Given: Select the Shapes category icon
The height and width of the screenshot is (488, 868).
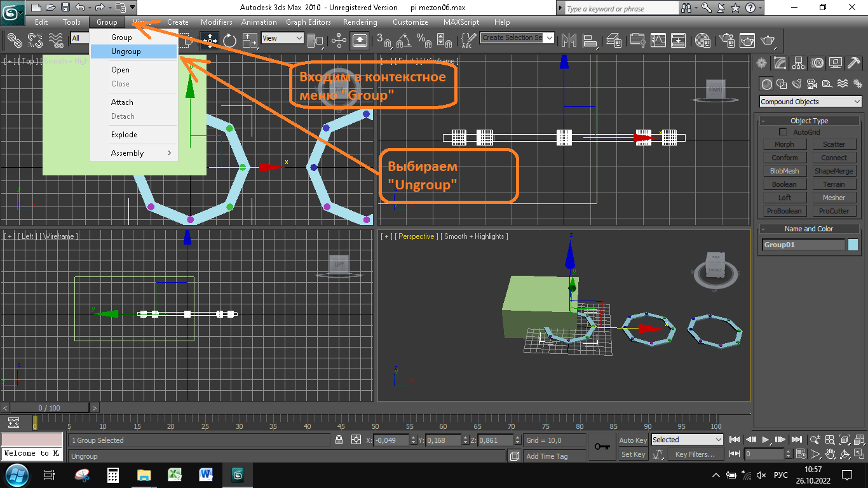Looking at the screenshot, I should click(782, 84).
